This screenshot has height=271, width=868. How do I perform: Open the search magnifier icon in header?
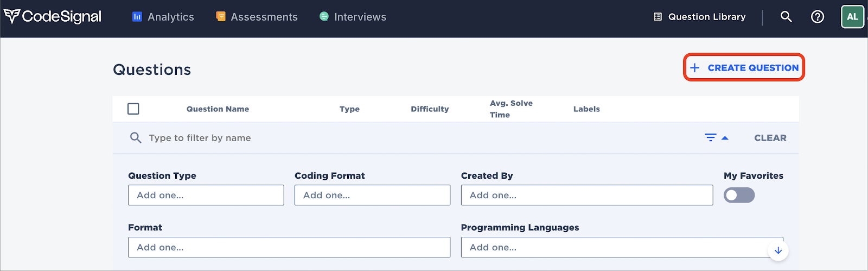pyautogui.click(x=786, y=17)
